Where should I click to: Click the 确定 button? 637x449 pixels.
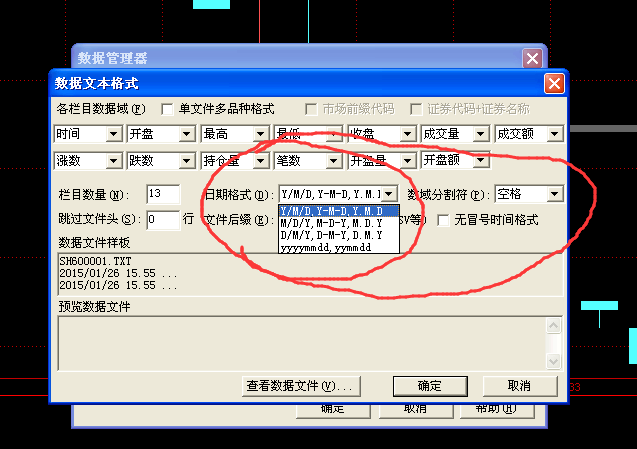pyautogui.click(x=430, y=386)
